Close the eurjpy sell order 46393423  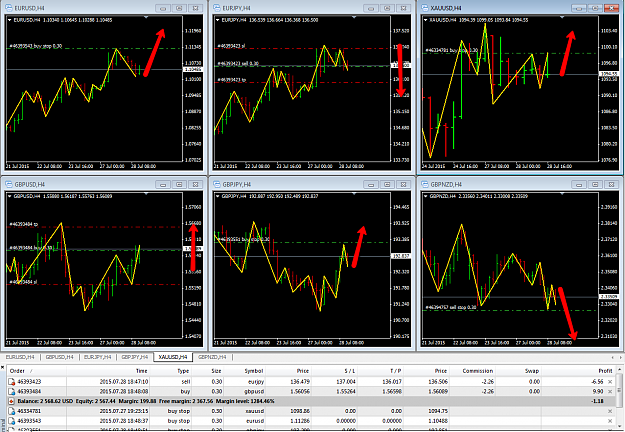pos(610,382)
